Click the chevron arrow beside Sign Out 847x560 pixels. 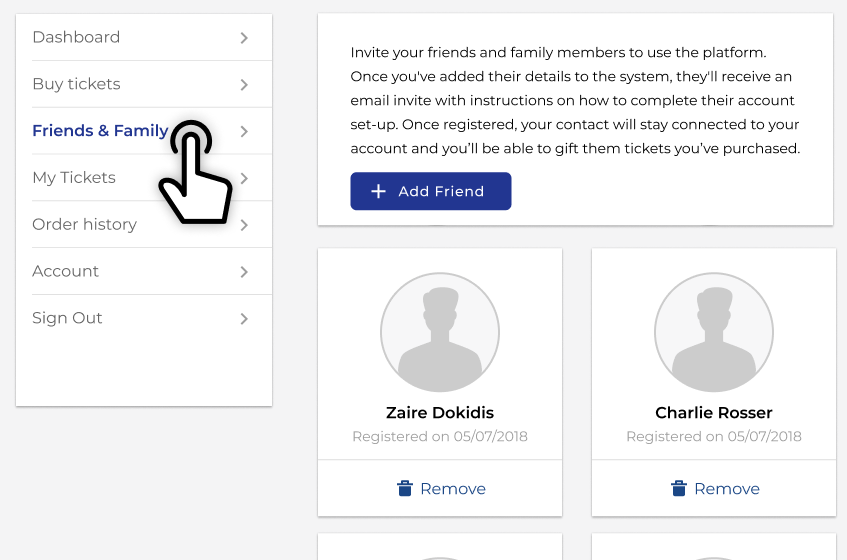pyautogui.click(x=244, y=319)
